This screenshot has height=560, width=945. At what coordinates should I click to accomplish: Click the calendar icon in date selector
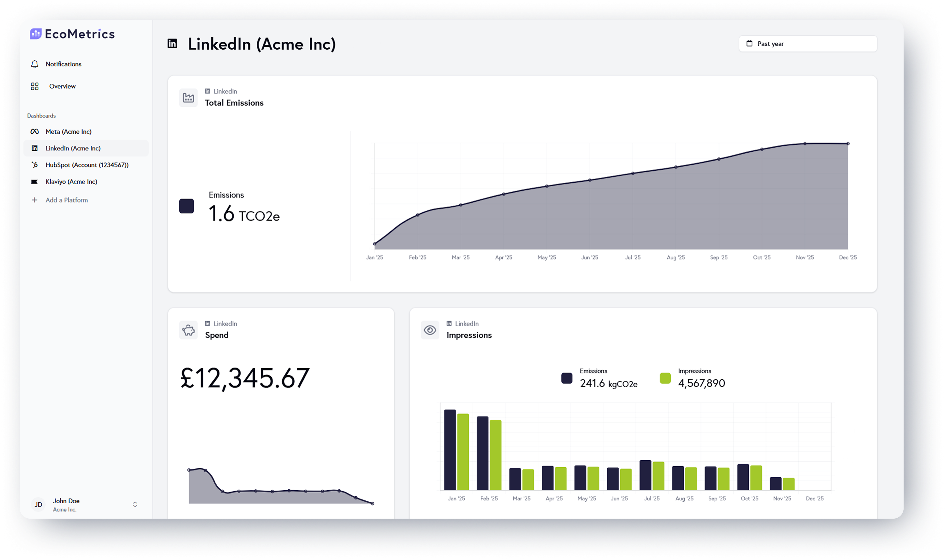749,44
